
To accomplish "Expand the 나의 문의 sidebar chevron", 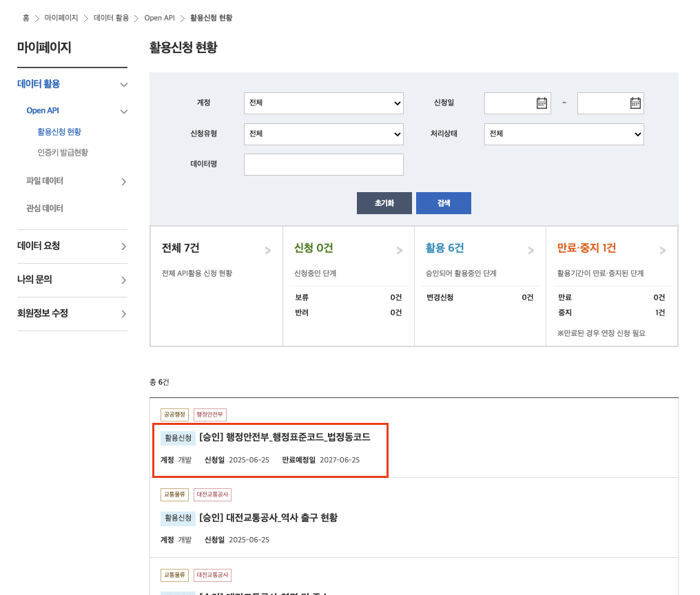I will 123,280.
